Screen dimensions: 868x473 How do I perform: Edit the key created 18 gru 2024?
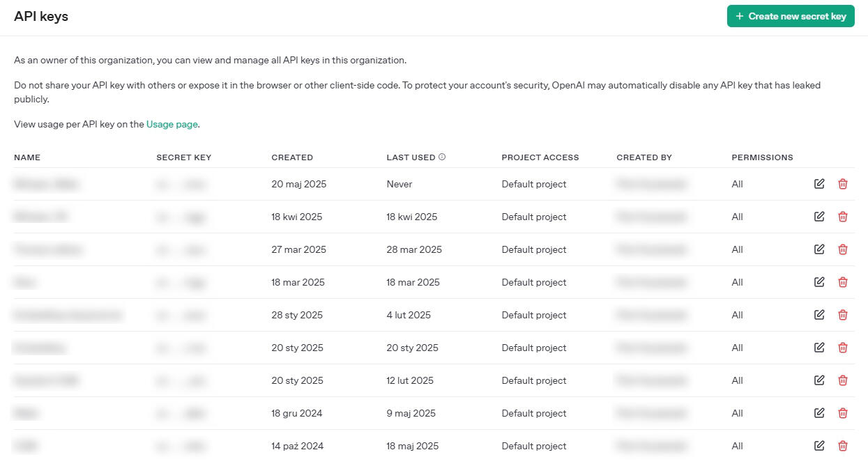click(819, 413)
